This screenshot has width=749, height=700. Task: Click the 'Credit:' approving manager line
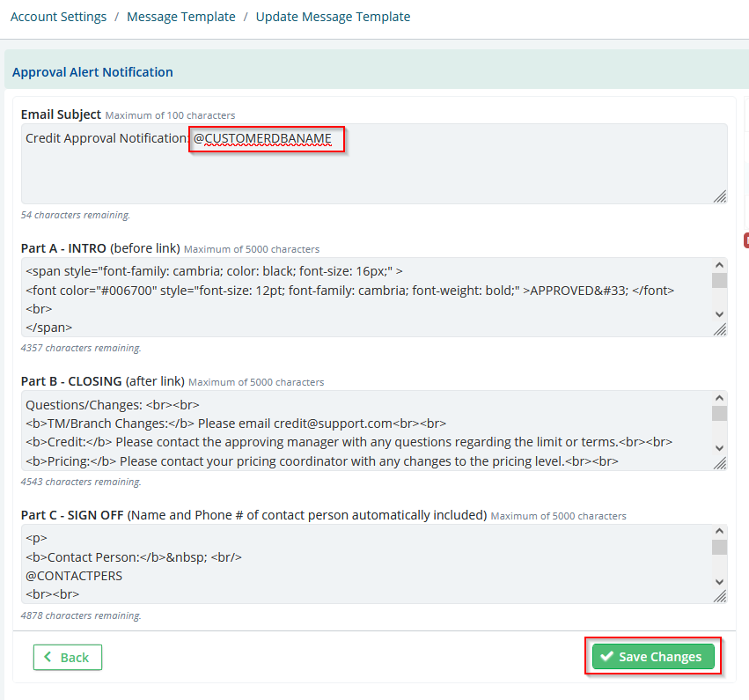pos(349,443)
